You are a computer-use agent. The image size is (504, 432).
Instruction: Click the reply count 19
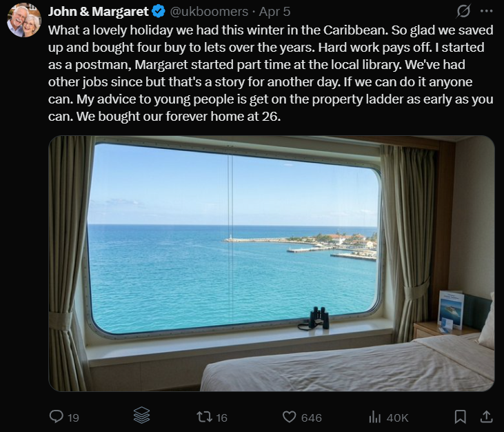pyautogui.click(x=73, y=418)
